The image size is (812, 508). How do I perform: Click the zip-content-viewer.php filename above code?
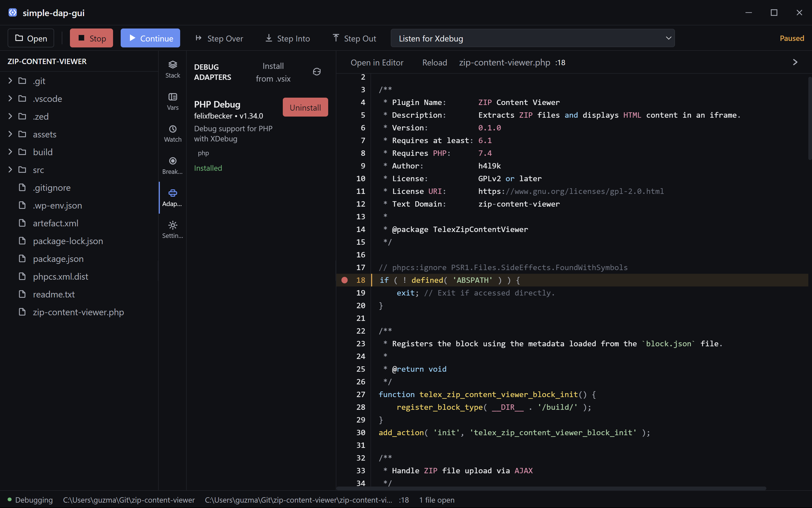point(505,62)
